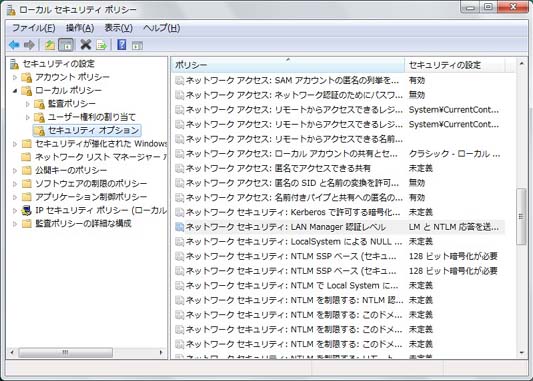Expand the アプリケーション制御ポリシー node arrow
The height and width of the screenshot is (381, 533).
15,197
